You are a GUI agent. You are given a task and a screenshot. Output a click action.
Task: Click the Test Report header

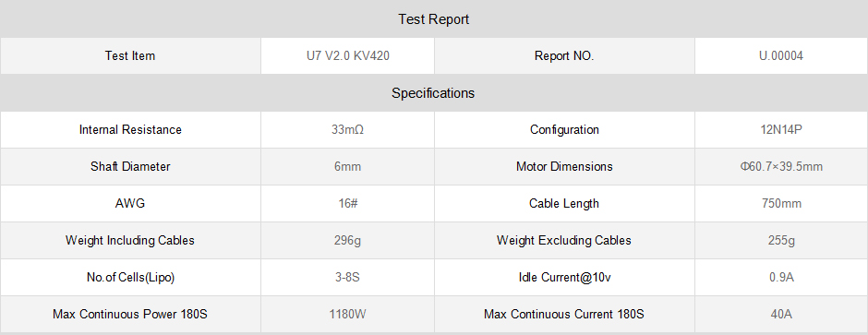[x=433, y=19]
